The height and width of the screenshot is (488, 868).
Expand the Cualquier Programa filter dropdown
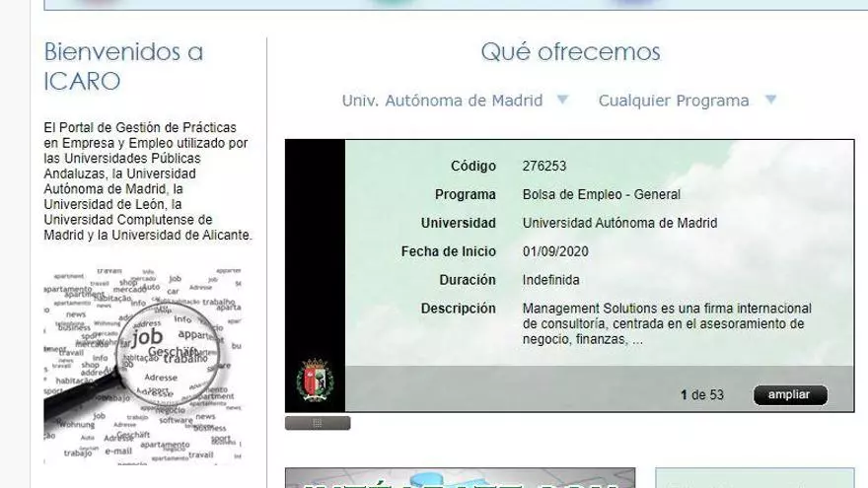674,101
